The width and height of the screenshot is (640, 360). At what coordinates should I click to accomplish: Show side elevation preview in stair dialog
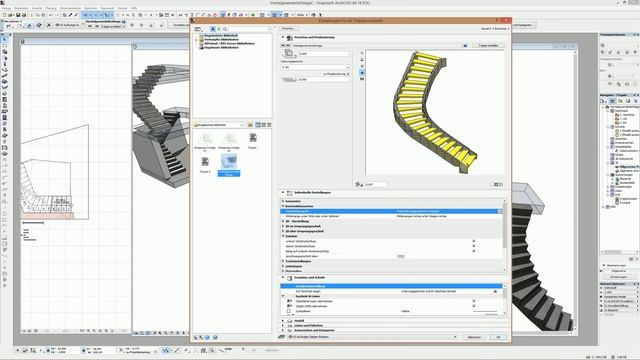point(362,60)
